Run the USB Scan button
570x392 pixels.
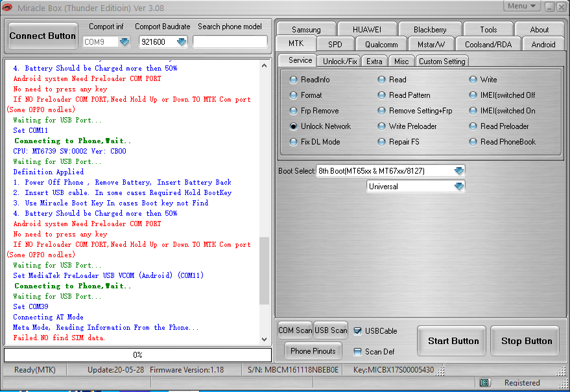[331, 330]
